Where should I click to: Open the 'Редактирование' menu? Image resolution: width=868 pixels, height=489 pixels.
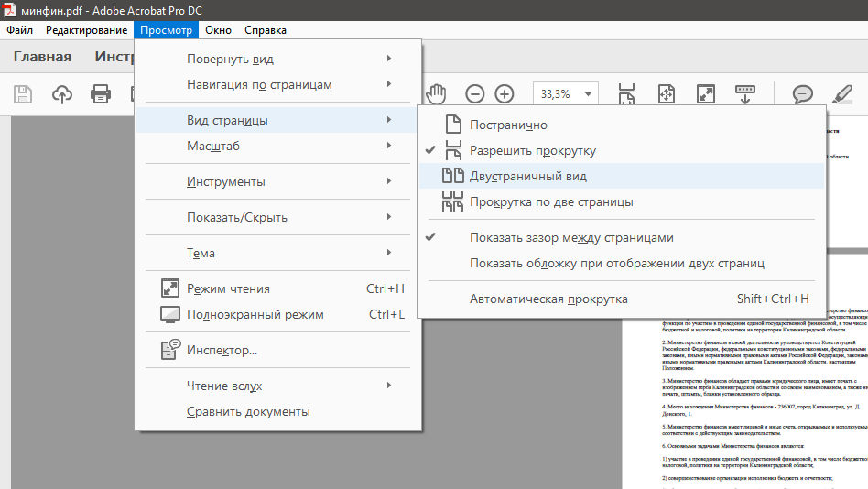pos(86,30)
